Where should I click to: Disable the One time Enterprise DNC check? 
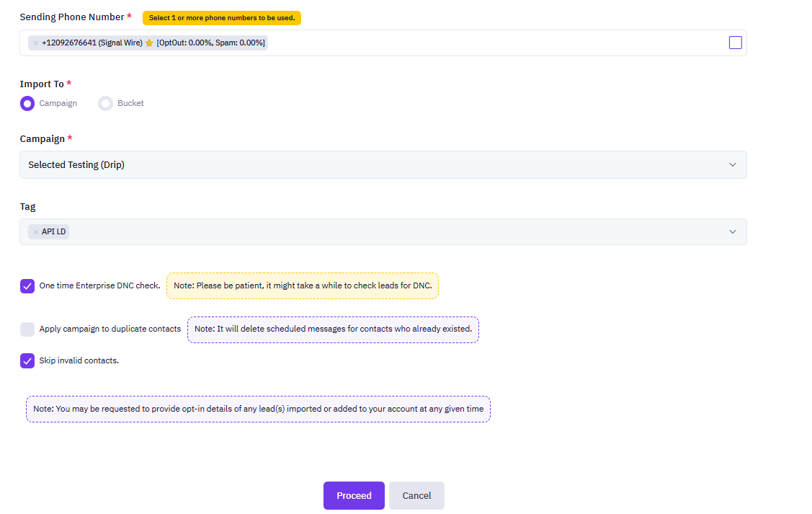click(x=27, y=286)
